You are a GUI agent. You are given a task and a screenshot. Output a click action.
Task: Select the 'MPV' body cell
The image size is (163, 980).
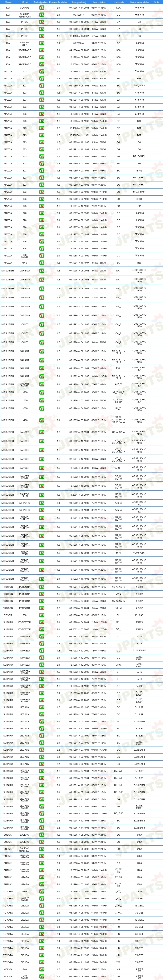118,553
